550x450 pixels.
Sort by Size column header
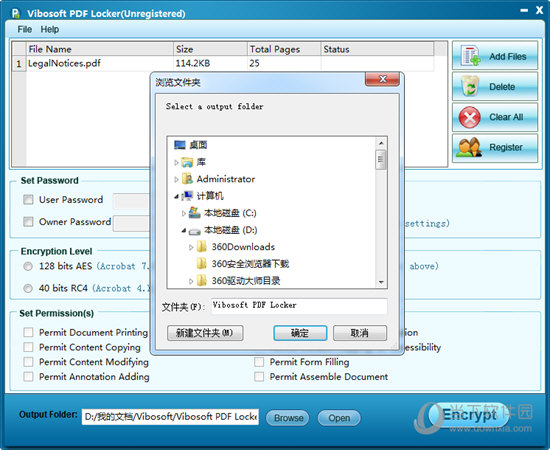click(210, 49)
